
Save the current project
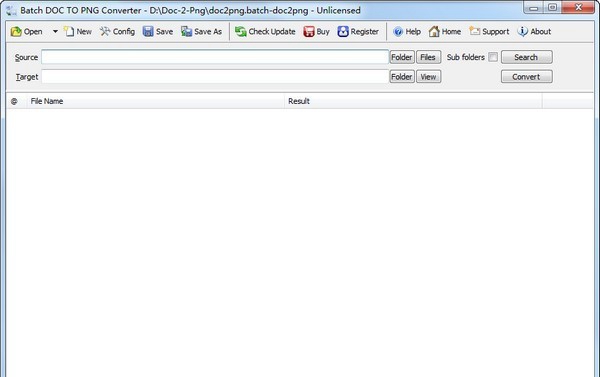pos(158,32)
